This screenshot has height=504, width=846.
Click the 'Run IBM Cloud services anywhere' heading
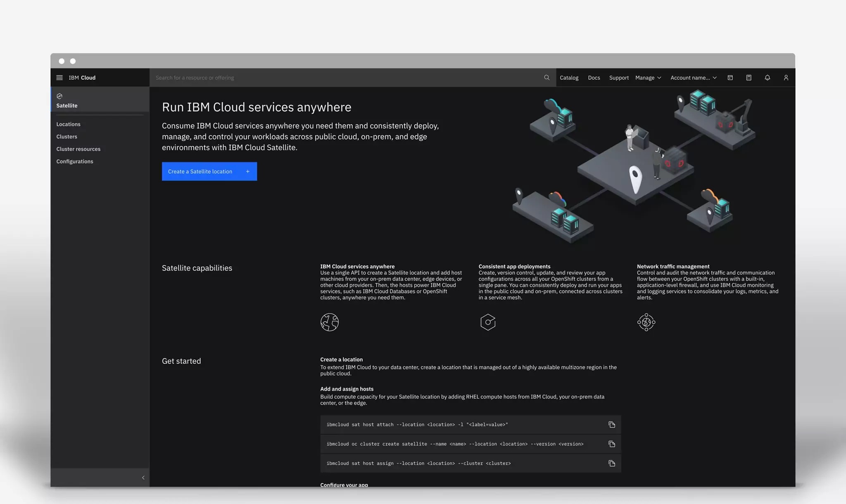click(x=257, y=107)
